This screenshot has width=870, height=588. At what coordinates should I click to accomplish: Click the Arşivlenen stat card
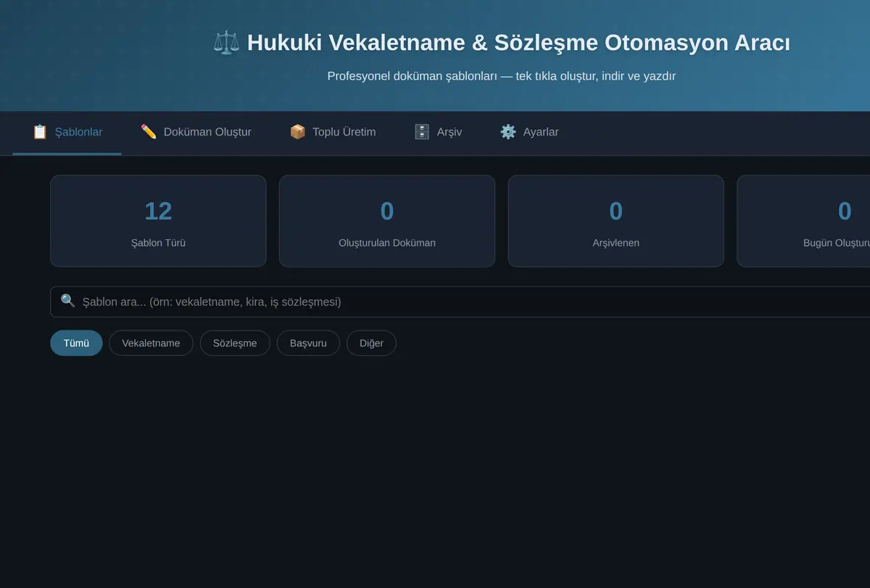click(x=616, y=221)
